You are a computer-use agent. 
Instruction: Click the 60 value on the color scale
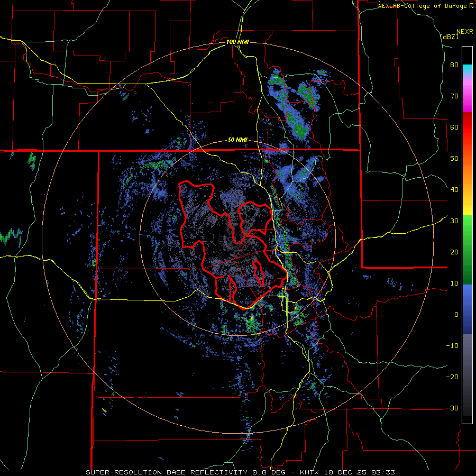tap(454, 127)
